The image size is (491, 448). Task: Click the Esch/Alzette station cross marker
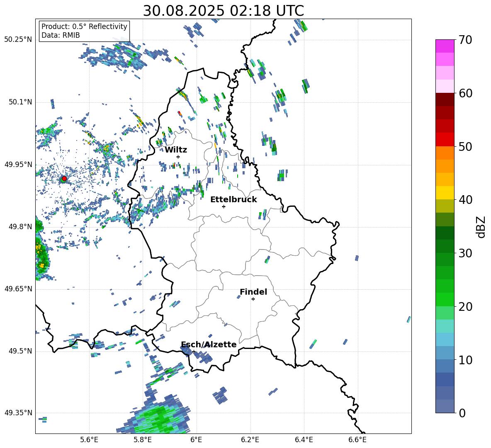[194, 351]
